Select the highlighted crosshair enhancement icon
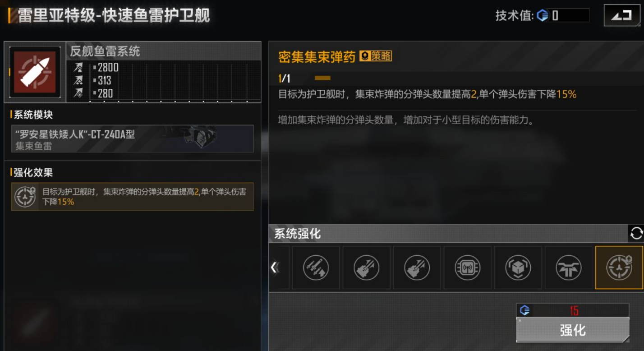The image size is (644, 351). point(619,268)
